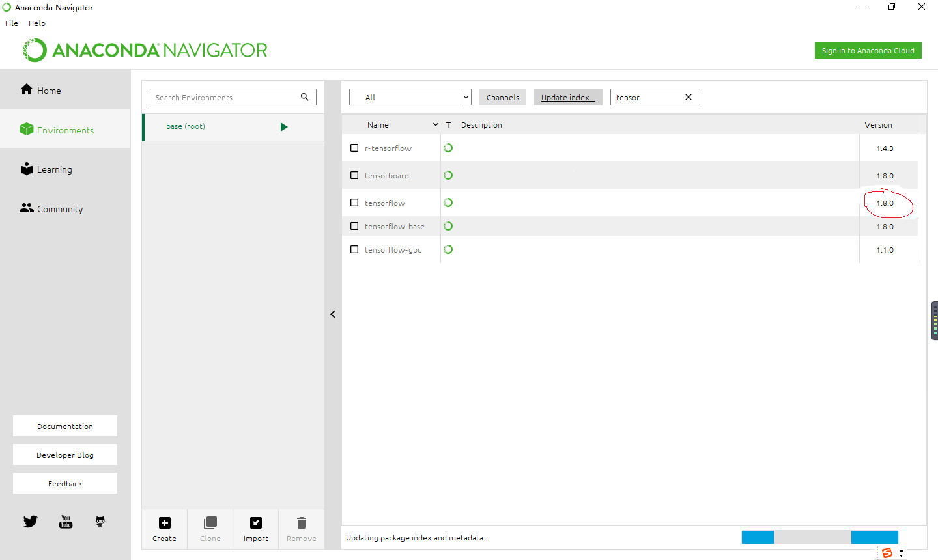Open Anaconda Twitter page

31,522
